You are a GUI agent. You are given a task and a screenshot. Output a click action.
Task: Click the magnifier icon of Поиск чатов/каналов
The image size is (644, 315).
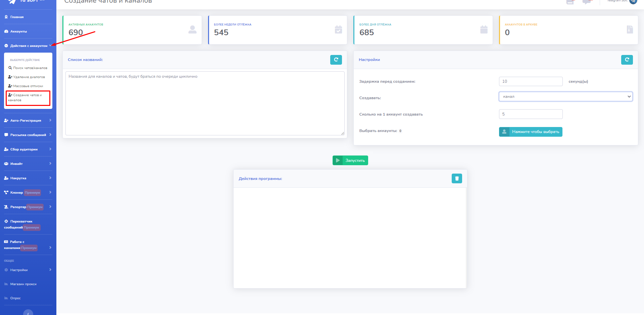(10, 68)
